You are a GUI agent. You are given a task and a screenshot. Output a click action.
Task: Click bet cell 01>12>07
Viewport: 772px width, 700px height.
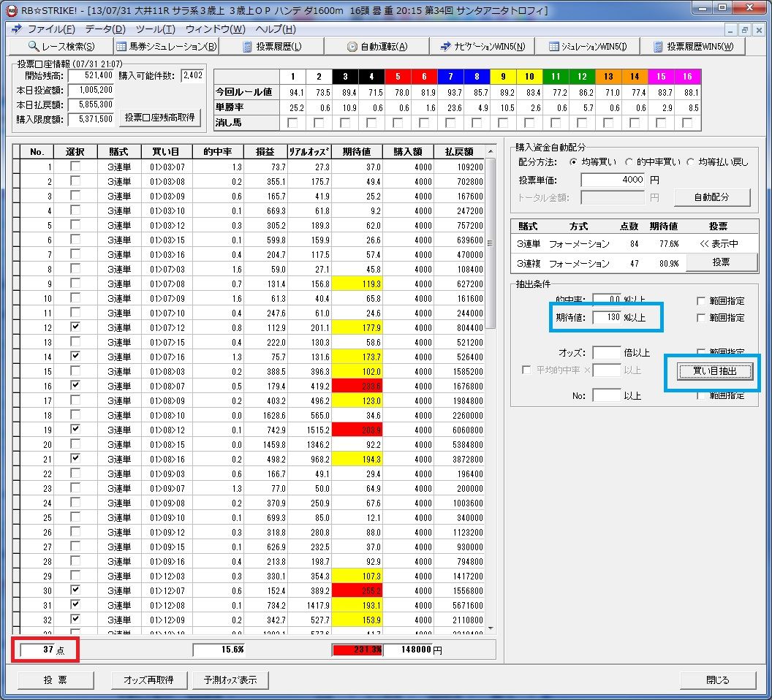click(x=167, y=590)
